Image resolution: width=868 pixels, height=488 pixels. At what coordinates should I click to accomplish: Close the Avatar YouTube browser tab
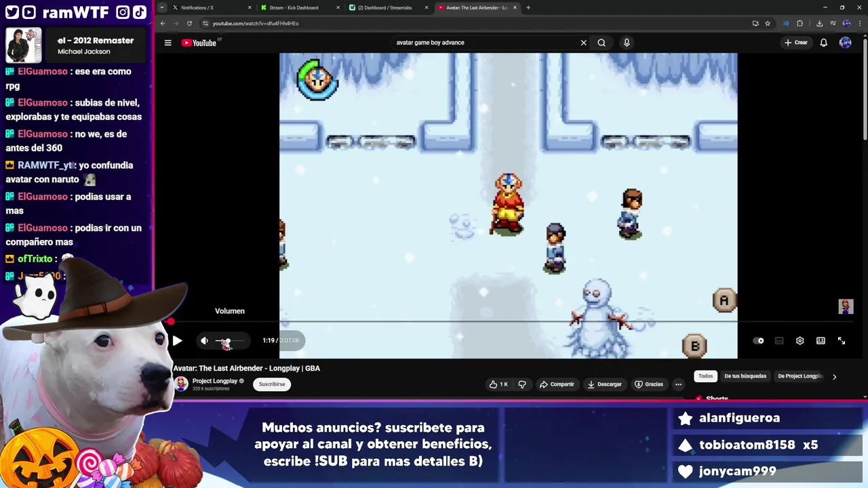coord(515,7)
